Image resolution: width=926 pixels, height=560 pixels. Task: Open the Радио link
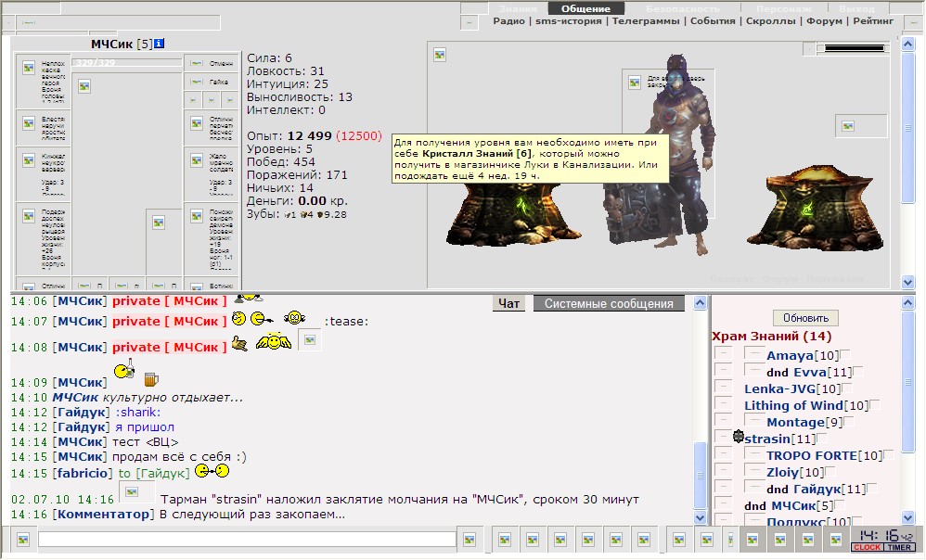(x=509, y=21)
